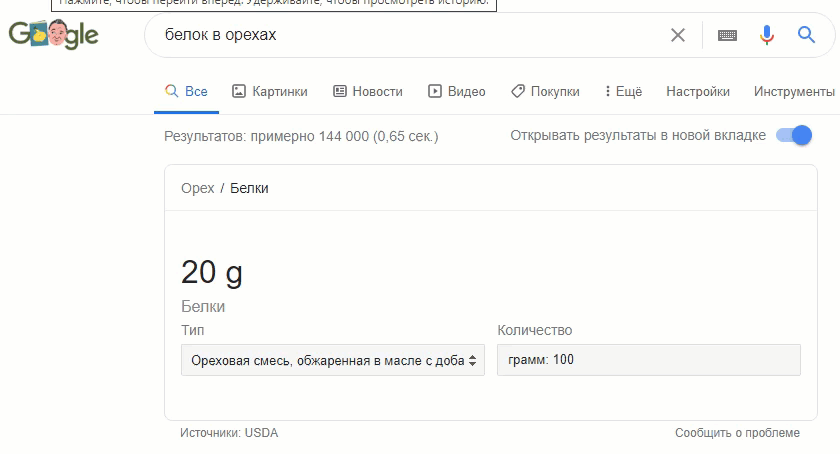Open the Видео tab
This screenshot has width=840, height=454.
click(457, 92)
